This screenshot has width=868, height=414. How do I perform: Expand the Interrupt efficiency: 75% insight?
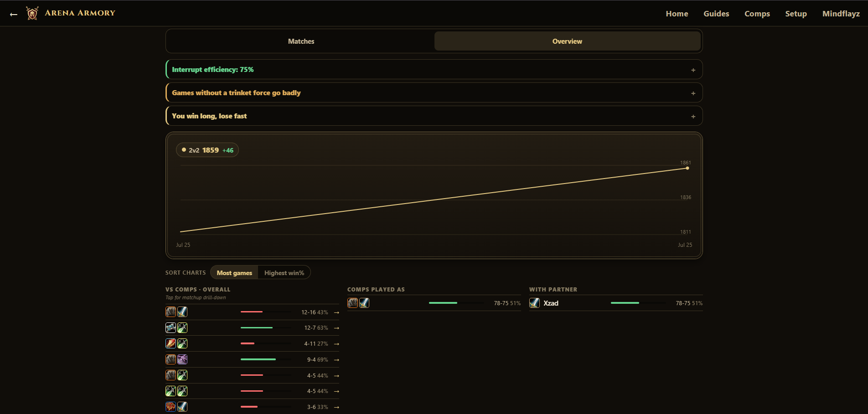pos(434,70)
